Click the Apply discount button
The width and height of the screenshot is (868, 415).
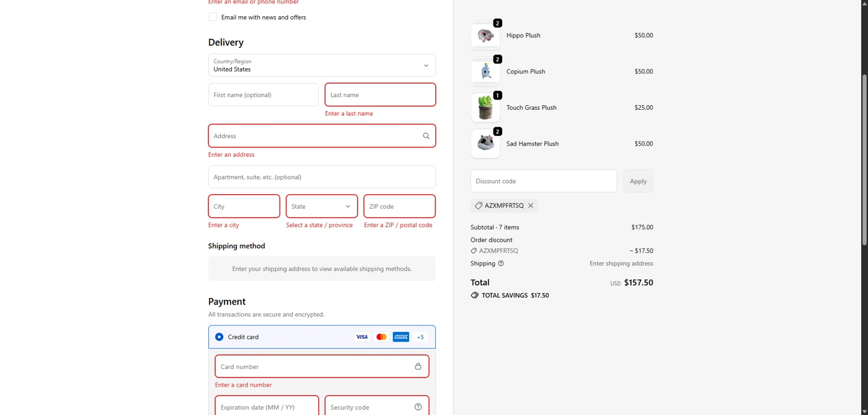638,181
